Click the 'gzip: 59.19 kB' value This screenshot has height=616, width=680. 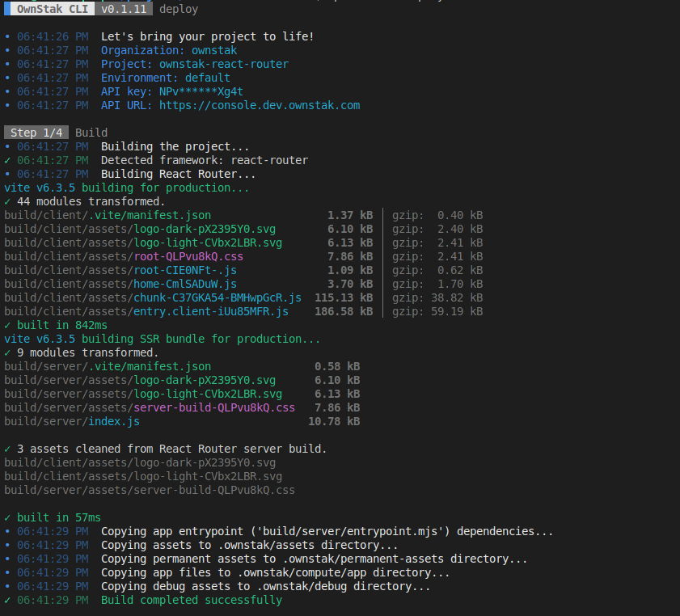pyautogui.click(x=437, y=312)
